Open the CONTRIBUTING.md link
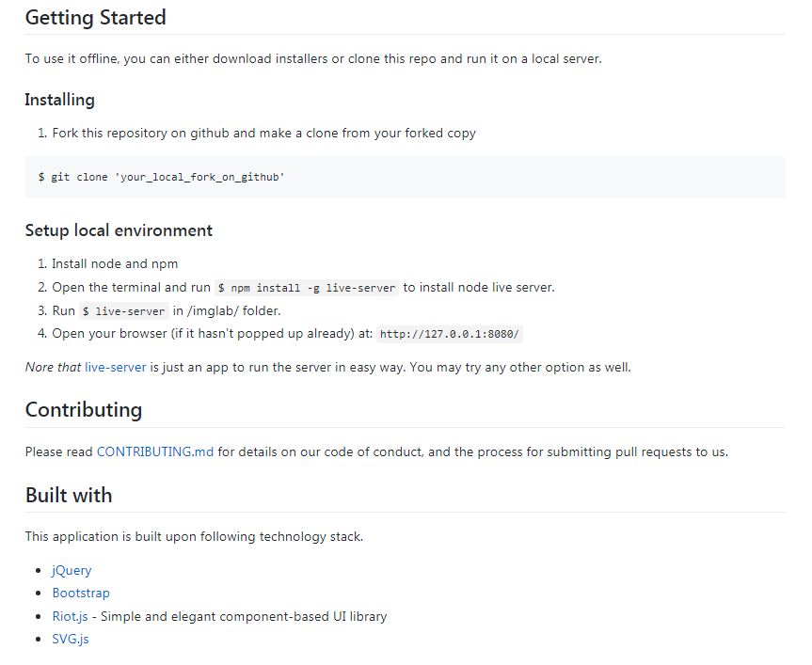The width and height of the screenshot is (812, 665). [x=155, y=451]
